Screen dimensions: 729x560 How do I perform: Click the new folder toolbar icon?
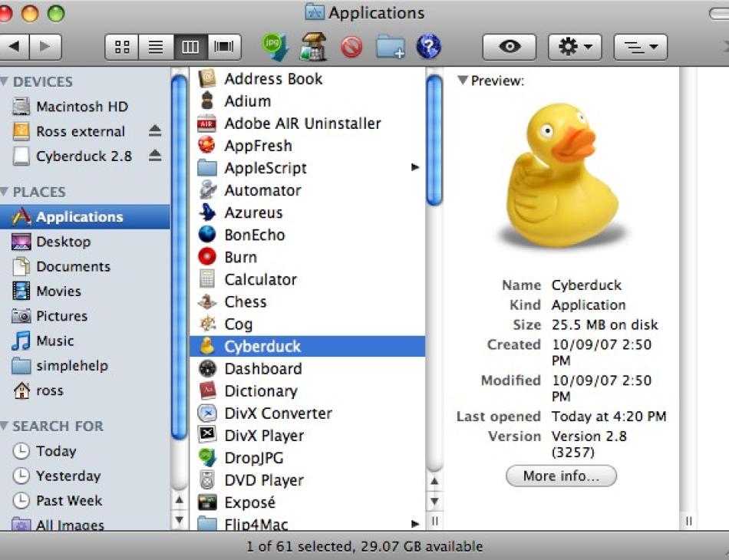pos(390,47)
